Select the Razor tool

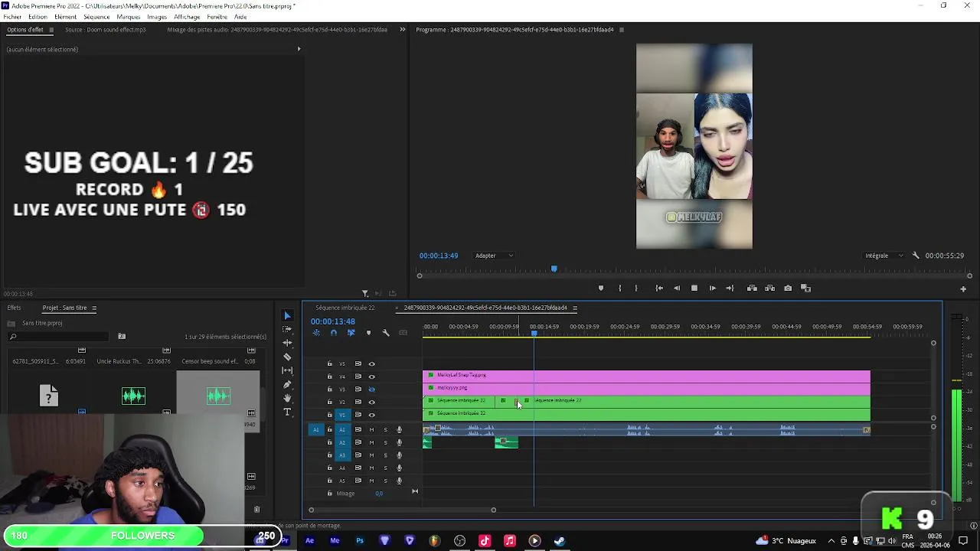(x=287, y=357)
